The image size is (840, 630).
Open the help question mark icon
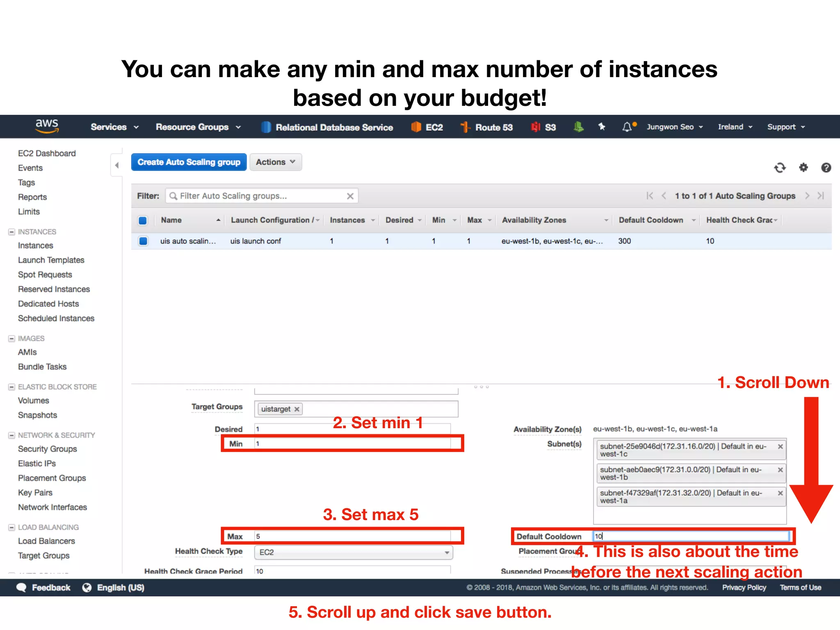[x=826, y=167]
